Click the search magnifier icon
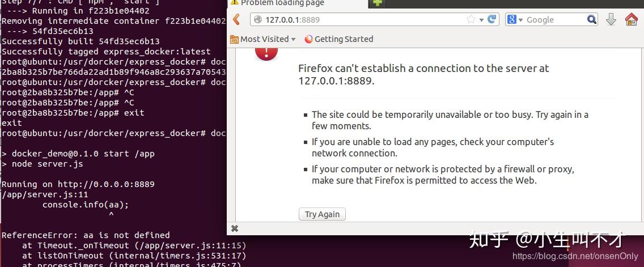Screen dimensions: 644x267 592,20
